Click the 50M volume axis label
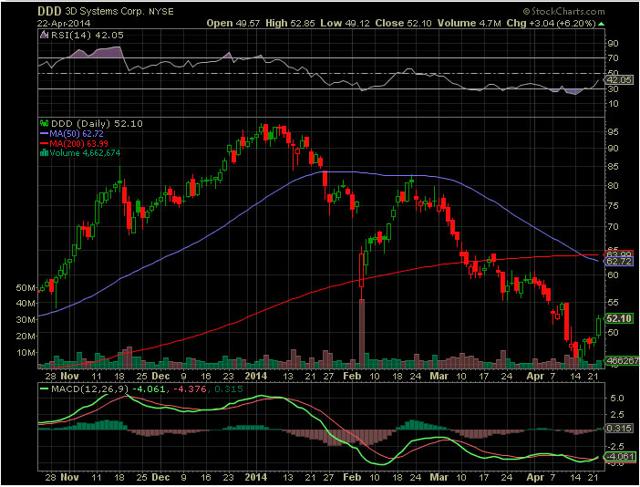Image resolution: width=640 pixels, height=487 pixels. click(x=26, y=288)
